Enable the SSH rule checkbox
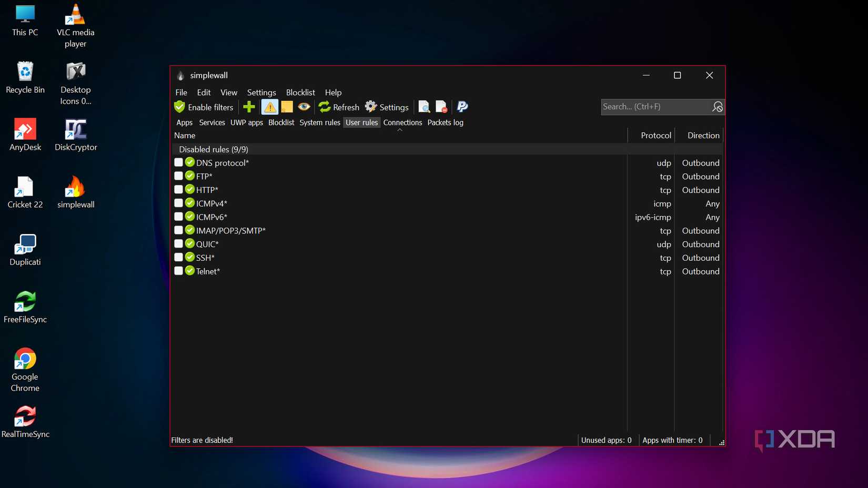This screenshot has height=488, width=868. [178, 257]
